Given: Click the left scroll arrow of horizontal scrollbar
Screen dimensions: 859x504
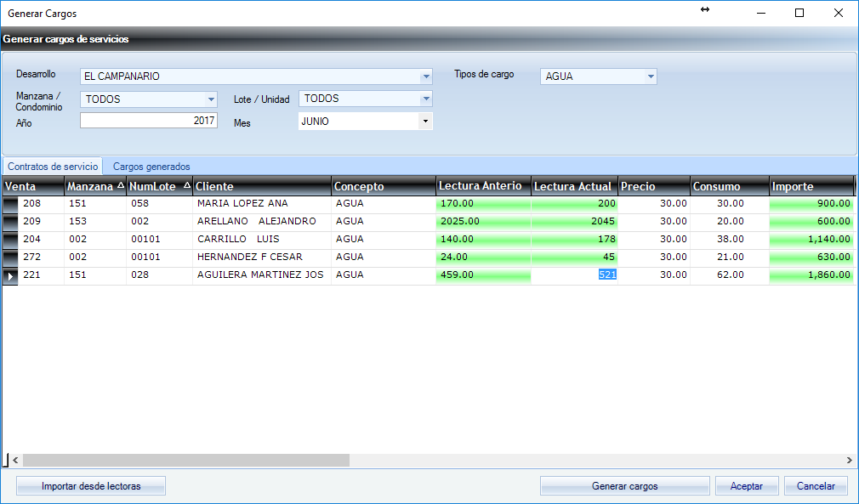Looking at the screenshot, I should click(15, 460).
